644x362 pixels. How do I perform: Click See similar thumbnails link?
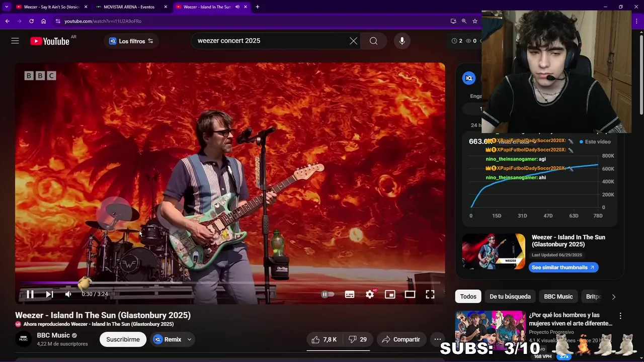click(x=563, y=267)
